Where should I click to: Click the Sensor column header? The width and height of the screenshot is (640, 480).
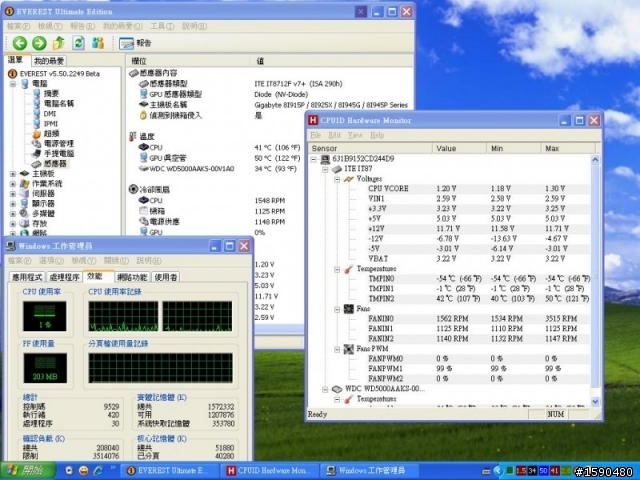point(370,148)
